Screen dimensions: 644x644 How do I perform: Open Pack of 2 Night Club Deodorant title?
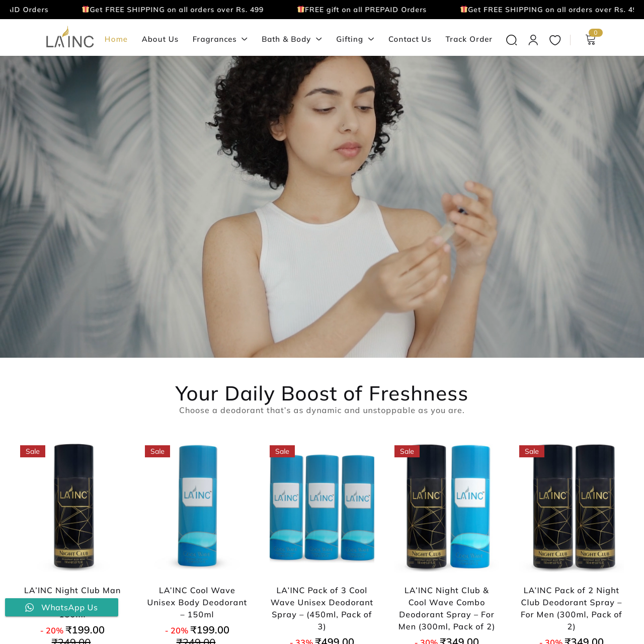572,608
